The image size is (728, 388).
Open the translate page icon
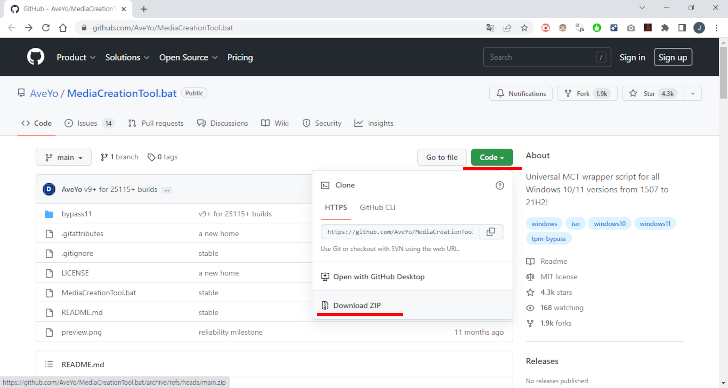click(x=490, y=28)
